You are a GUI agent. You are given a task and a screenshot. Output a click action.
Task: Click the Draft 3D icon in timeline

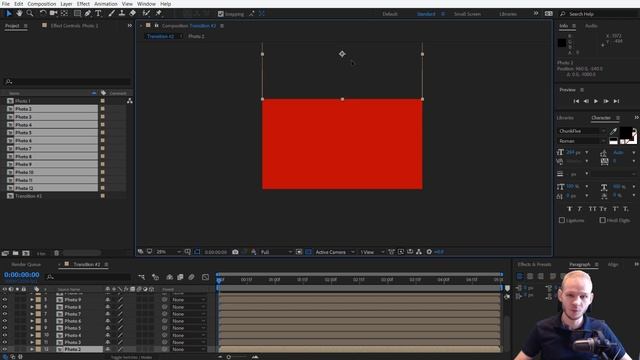pyautogui.click(x=156, y=277)
